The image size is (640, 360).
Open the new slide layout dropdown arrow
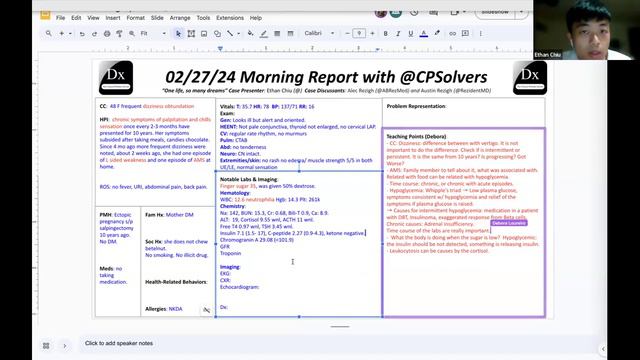[x=70, y=33]
